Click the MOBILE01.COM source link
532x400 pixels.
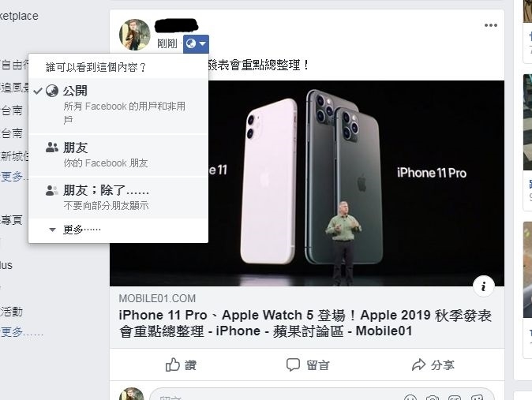tap(157, 298)
